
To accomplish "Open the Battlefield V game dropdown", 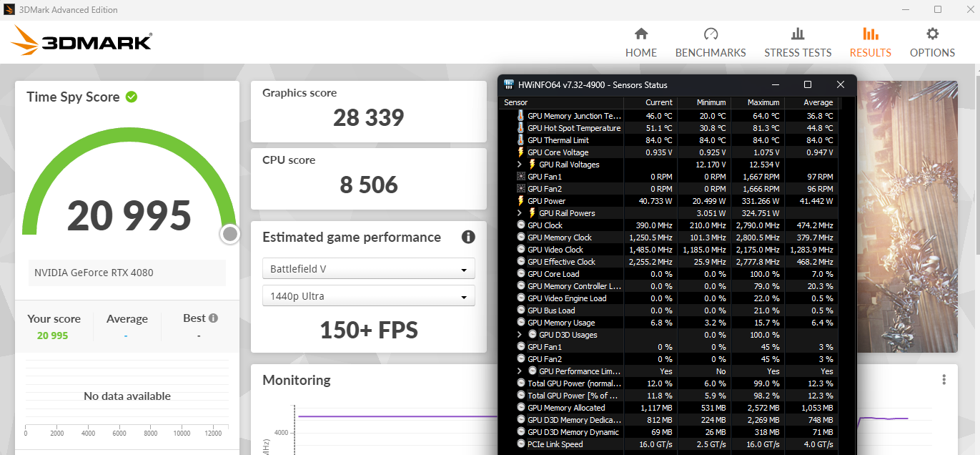I will [369, 269].
